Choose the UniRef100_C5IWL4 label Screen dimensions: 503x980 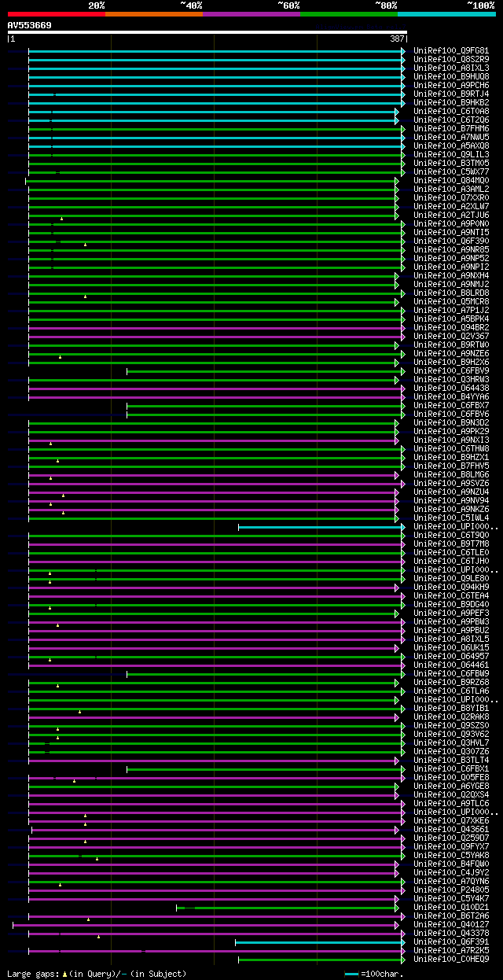click(x=452, y=518)
